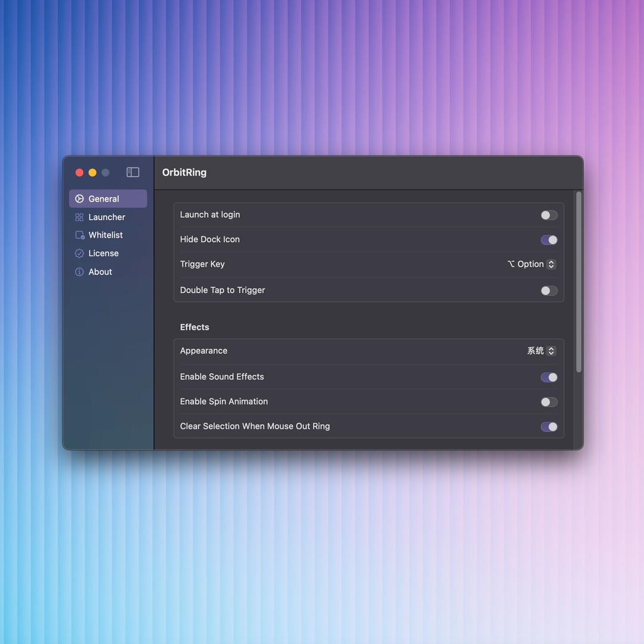Open the Appearance 系统 dropdown
The width and height of the screenshot is (644, 644).
click(x=541, y=351)
